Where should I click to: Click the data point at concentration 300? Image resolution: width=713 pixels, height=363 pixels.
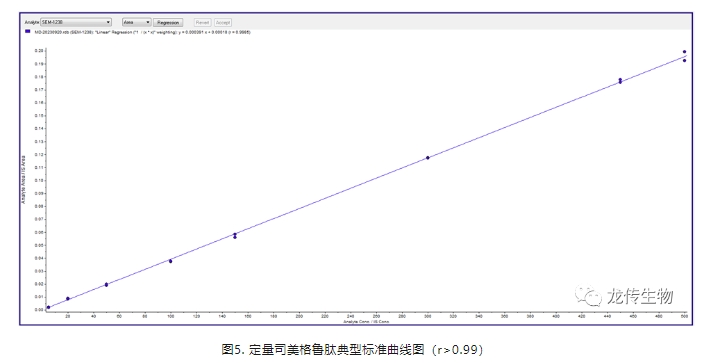(427, 158)
